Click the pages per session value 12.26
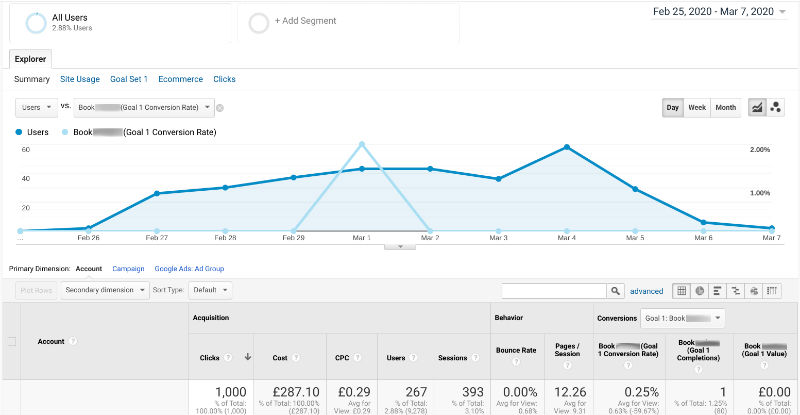Viewport: 800px width, 415px height. 570,392
